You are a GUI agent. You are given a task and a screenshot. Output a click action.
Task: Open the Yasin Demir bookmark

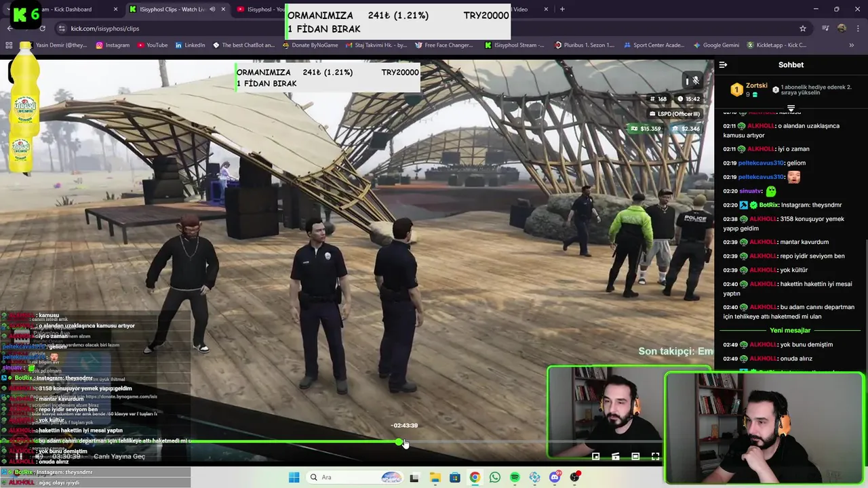(x=56, y=45)
